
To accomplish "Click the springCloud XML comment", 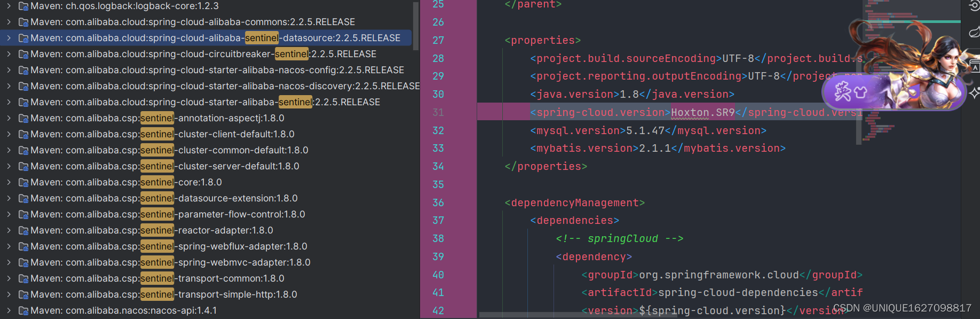I will 620,238.
